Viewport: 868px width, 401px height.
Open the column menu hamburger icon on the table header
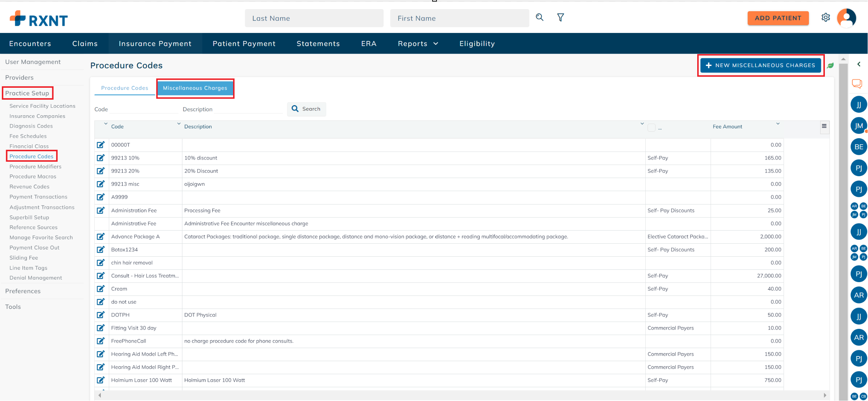click(x=824, y=127)
